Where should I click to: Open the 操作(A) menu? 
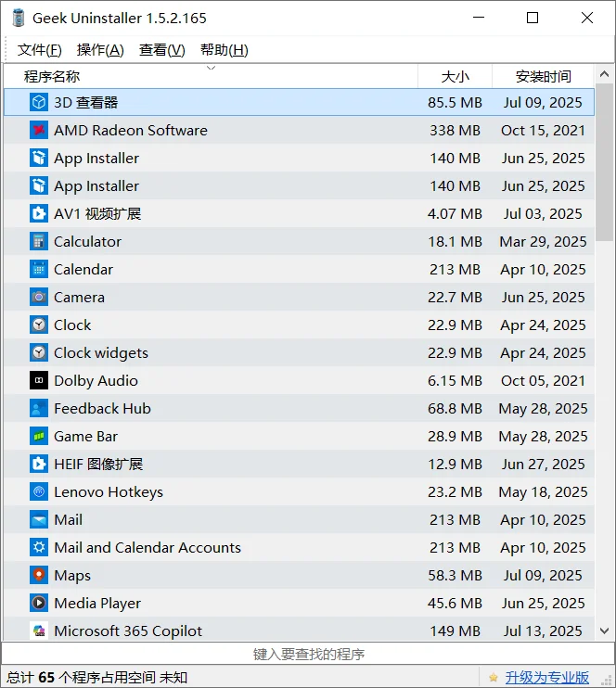click(x=100, y=50)
